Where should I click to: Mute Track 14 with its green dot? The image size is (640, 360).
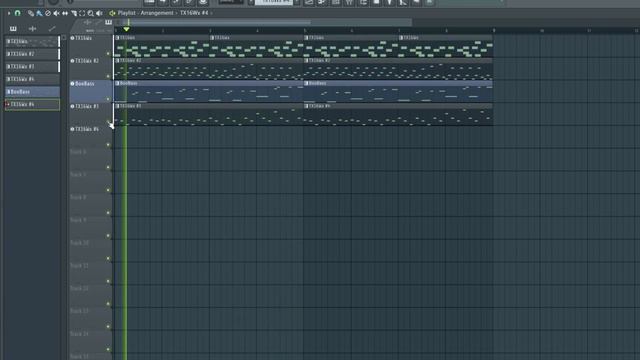coord(108,349)
